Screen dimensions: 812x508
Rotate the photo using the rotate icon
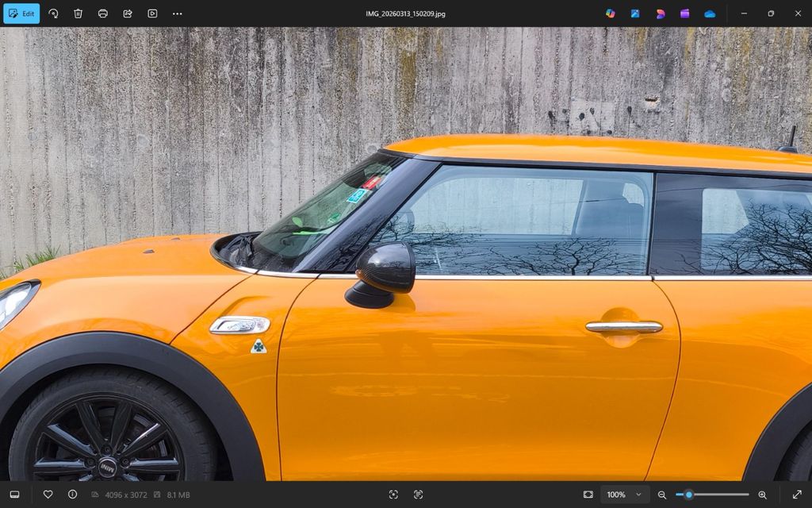(x=53, y=13)
